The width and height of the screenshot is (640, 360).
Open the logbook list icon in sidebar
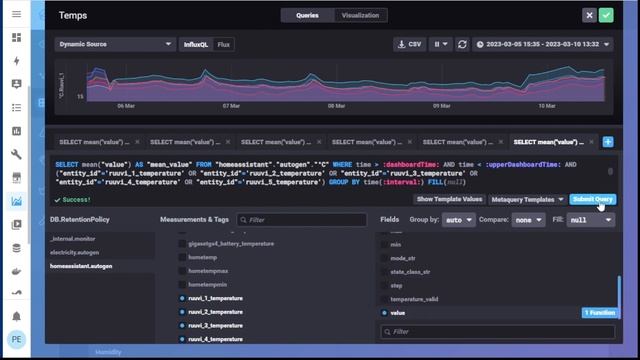pos(16,108)
